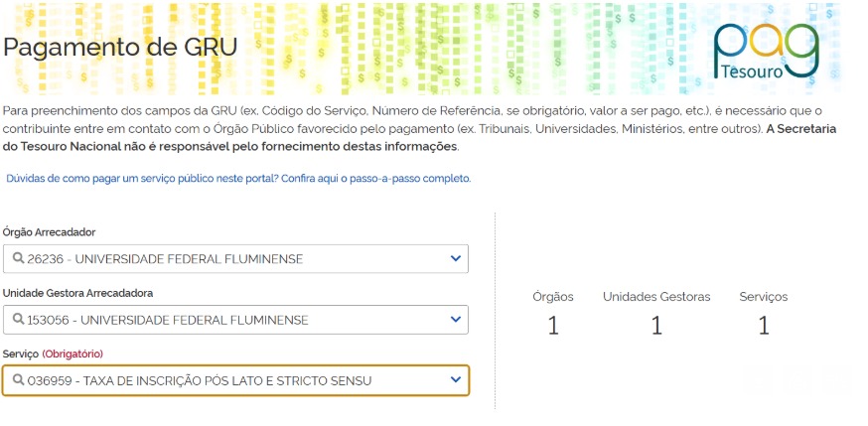Click the magnifier in Unidade Gestora Arrecadadora field

[x=18, y=320]
